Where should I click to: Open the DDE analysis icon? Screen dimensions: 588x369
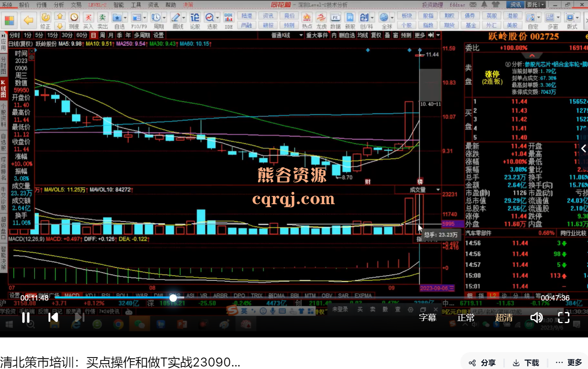tap(229, 18)
